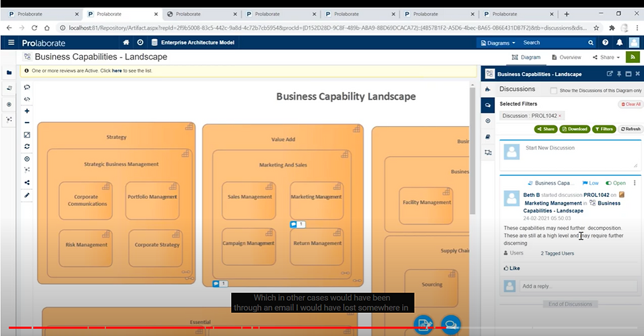Open the PROL1042 discussion link

pyautogui.click(x=597, y=195)
